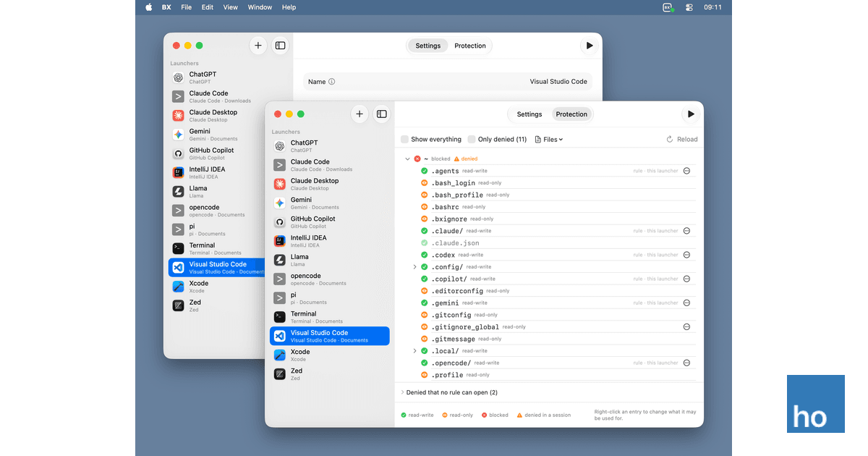Image resolution: width=868 pixels, height=456 pixels.
Task: Select Zed in the back window sidebar
Action: click(x=217, y=305)
